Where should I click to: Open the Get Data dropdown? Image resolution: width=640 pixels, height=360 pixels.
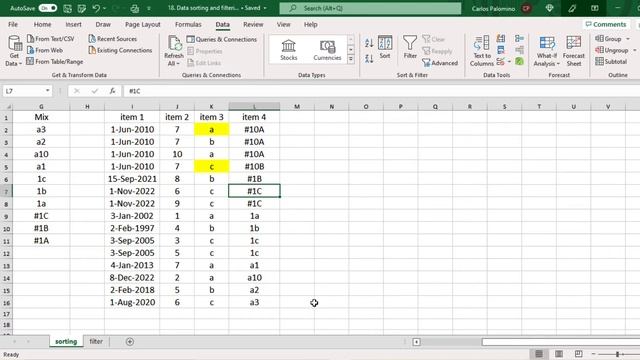[14, 51]
